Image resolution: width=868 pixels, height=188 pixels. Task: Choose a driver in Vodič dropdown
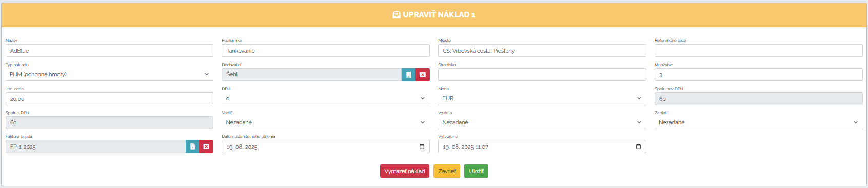(x=326, y=122)
